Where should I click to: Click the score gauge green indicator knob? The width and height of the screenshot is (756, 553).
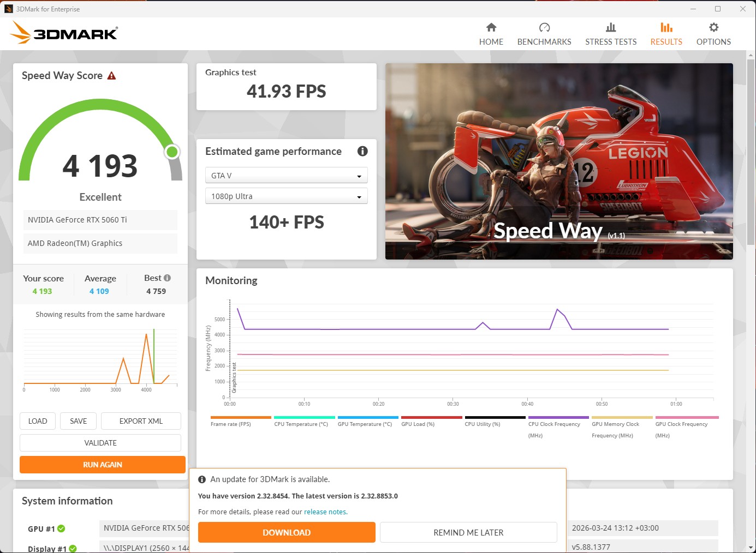click(x=172, y=152)
